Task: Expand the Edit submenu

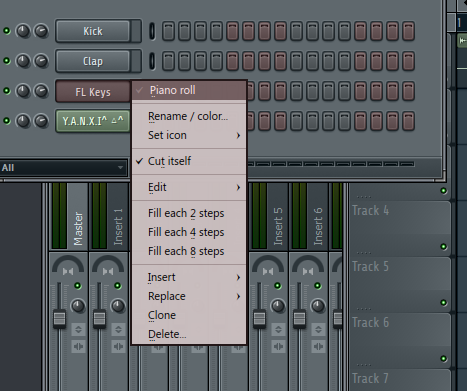Action: [189, 187]
